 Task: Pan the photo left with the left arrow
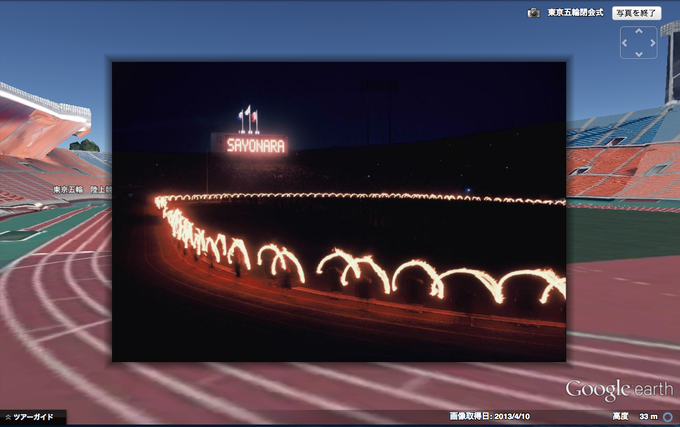point(624,42)
